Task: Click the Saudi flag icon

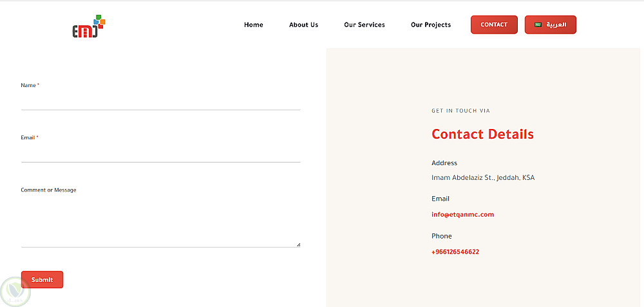Action: [538, 25]
